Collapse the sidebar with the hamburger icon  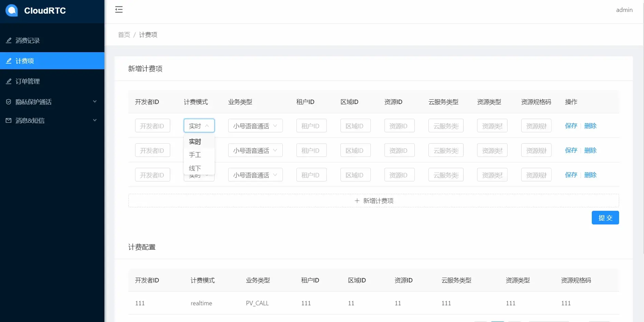[119, 10]
